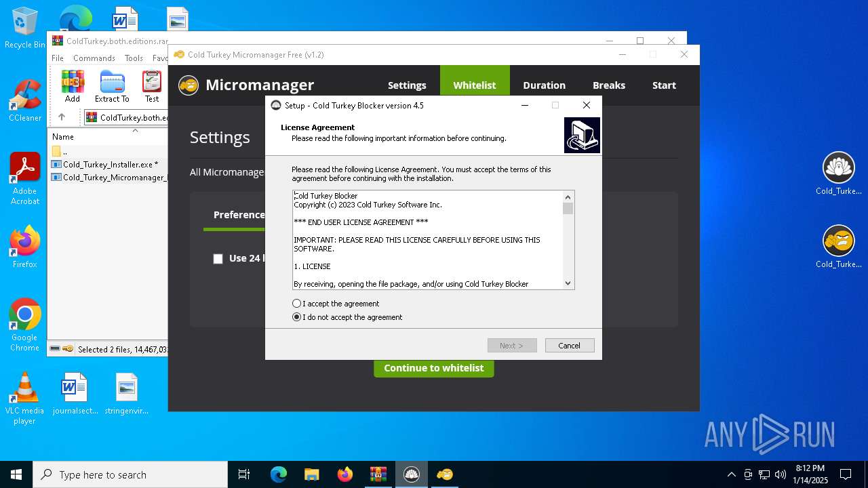Image resolution: width=868 pixels, height=488 pixels.
Task: Click the Adobe Acrobat desktop icon
Action: [x=25, y=178]
